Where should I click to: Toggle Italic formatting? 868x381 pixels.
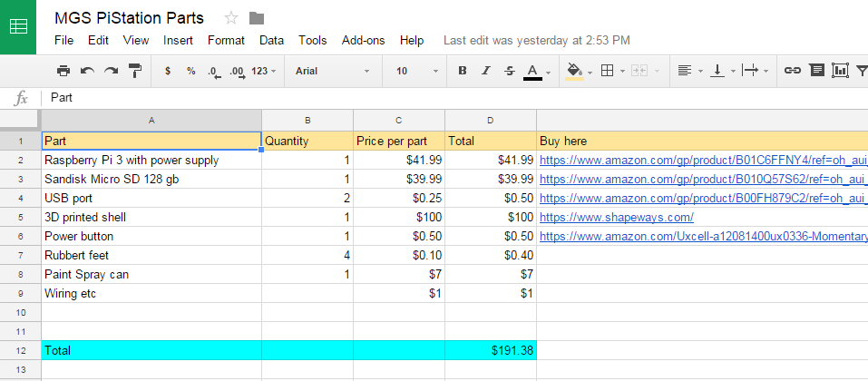(486, 71)
